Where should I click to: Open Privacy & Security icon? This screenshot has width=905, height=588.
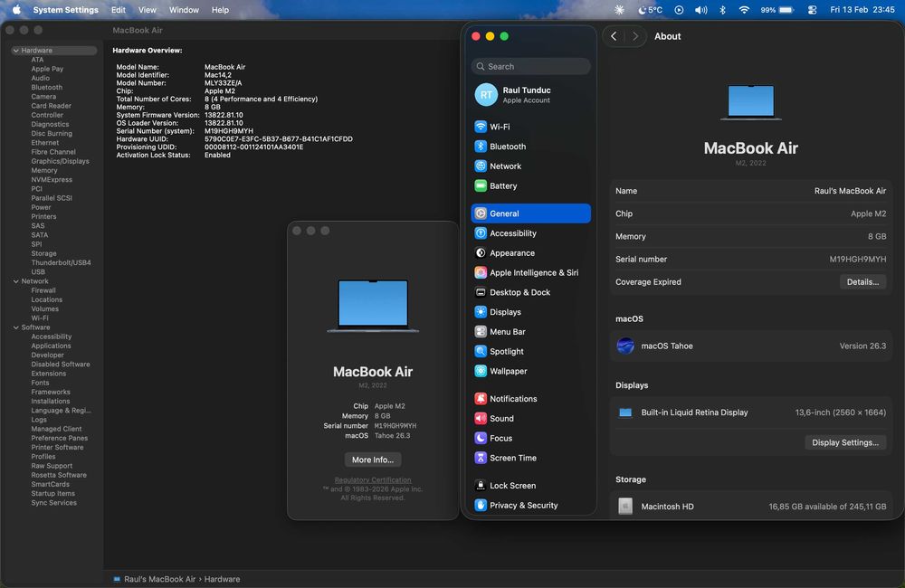click(481, 506)
